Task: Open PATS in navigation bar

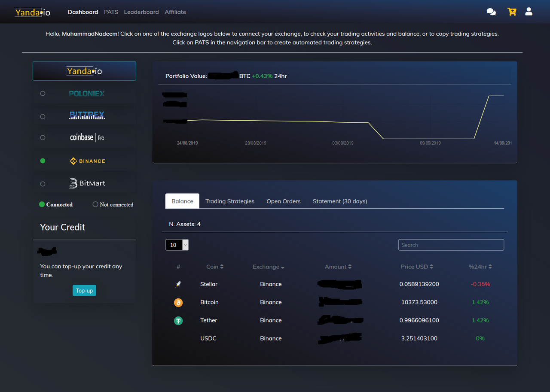Action: [x=111, y=12]
